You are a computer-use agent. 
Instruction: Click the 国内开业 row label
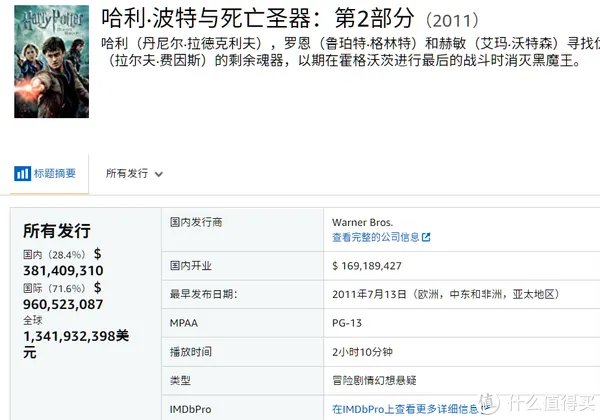191,266
